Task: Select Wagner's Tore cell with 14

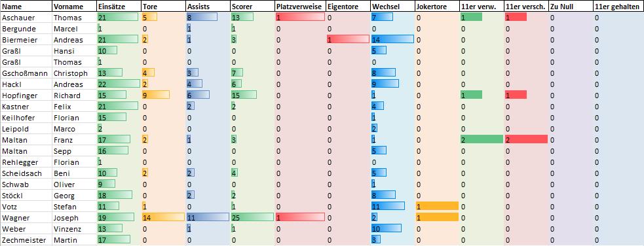Action: pos(163,217)
